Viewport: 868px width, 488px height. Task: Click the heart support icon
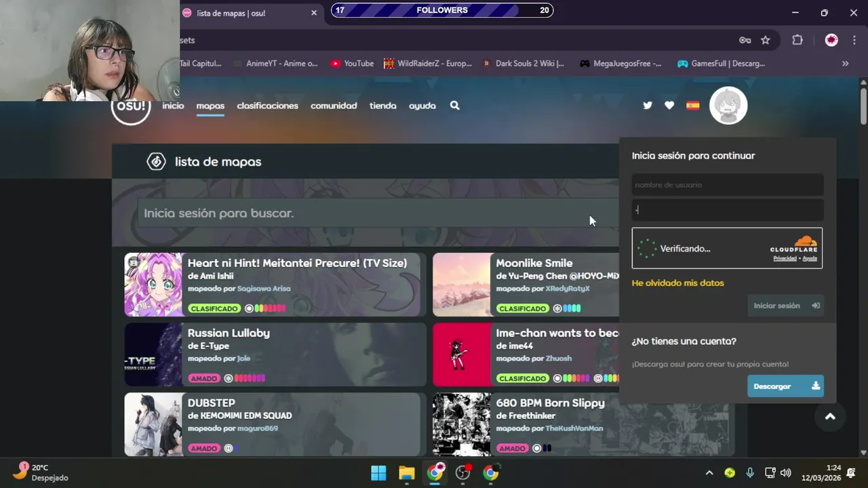[x=669, y=106]
